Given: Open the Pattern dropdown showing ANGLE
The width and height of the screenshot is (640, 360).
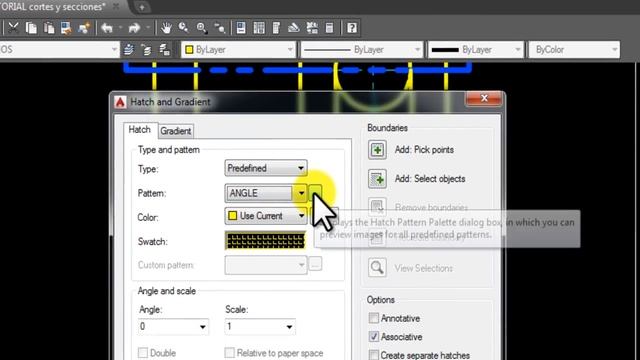Looking at the screenshot, I should click(x=266, y=193).
